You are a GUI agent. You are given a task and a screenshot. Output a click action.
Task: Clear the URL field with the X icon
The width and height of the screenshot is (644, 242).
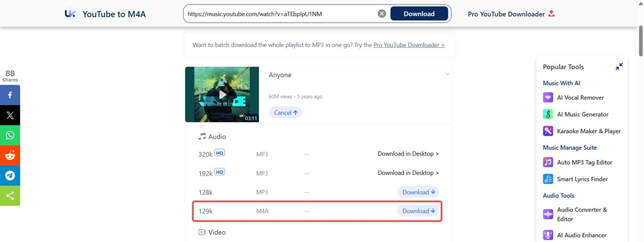[x=382, y=14]
